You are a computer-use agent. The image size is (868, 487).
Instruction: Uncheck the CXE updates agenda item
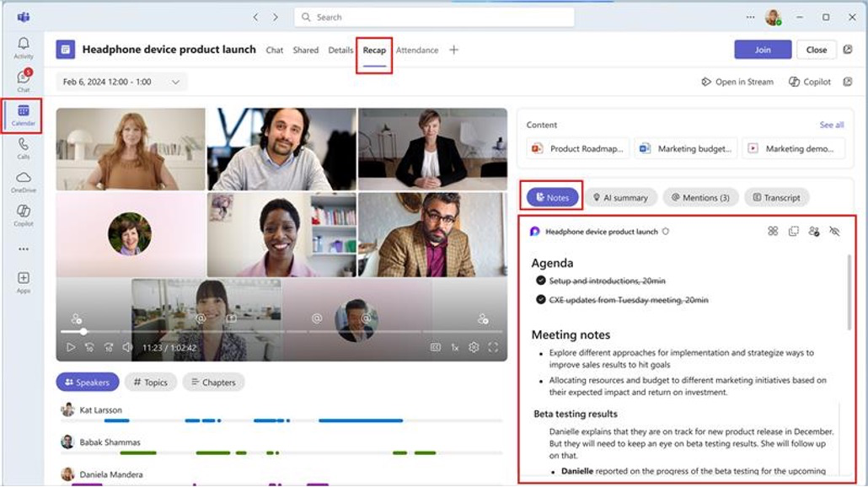[540, 300]
